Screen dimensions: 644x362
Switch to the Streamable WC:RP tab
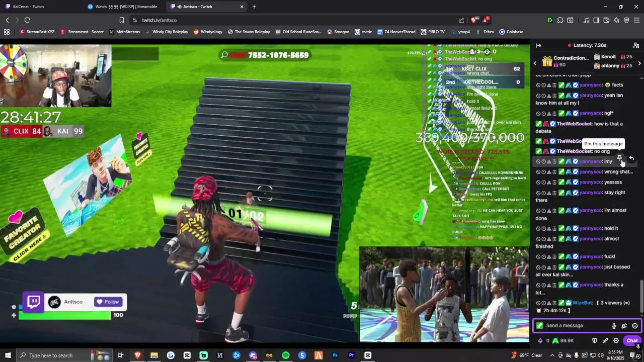[123, 7]
